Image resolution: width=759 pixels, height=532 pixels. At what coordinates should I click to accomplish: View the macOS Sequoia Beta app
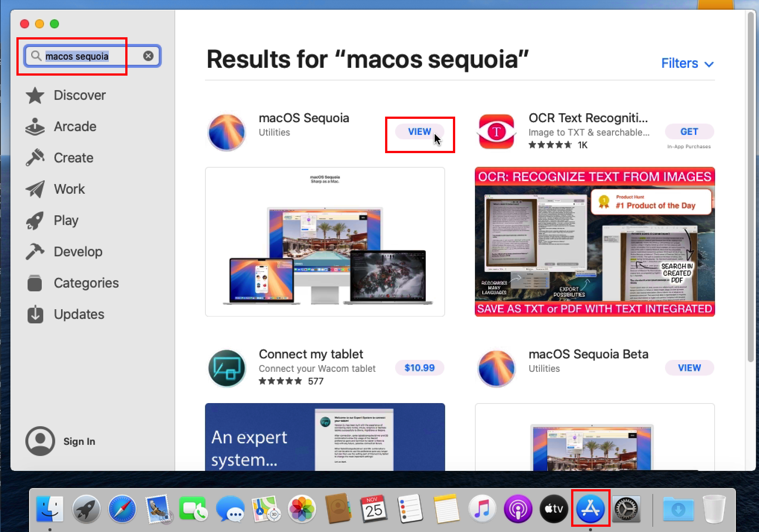(x=689, y=368)
